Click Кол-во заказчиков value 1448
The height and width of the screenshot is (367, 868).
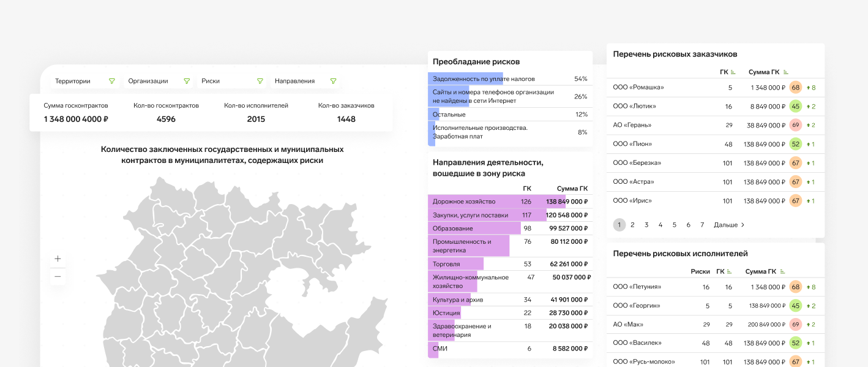pyautogui.click(x=346, y=119)
